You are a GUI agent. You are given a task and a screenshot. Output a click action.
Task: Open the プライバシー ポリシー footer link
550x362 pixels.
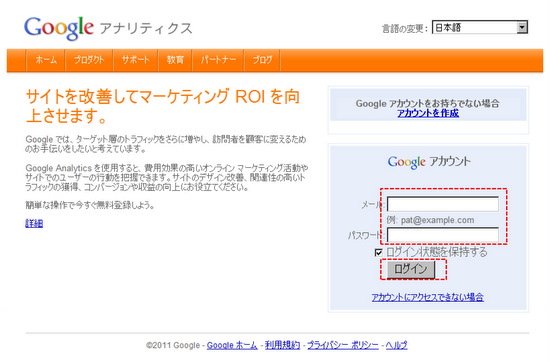point(343,345)
